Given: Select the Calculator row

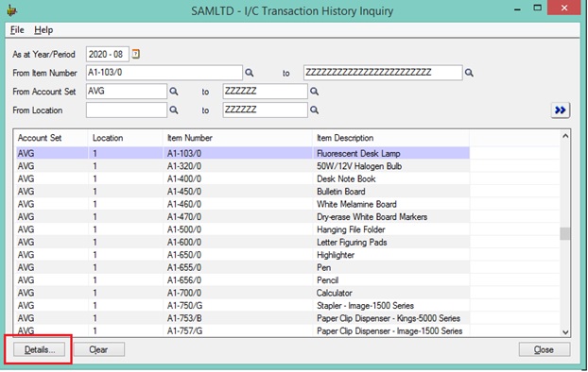Looking at the screenshot, I should 243,293.
